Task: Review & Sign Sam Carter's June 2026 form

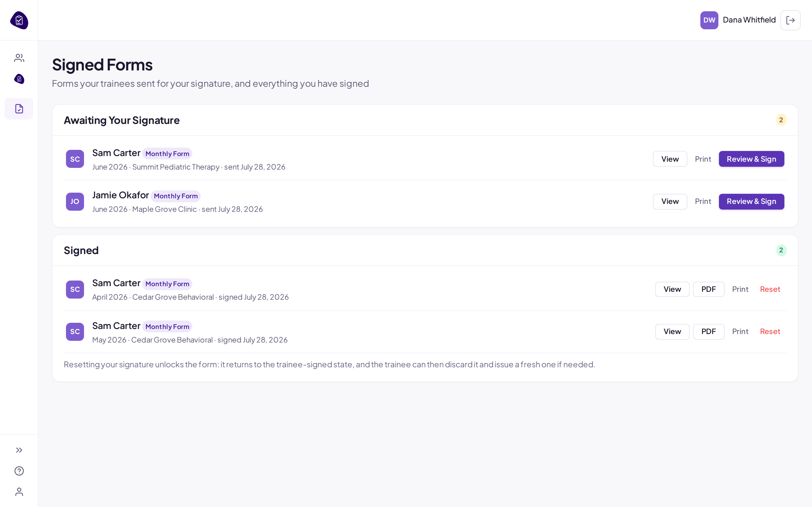Action: pos(751,159)
